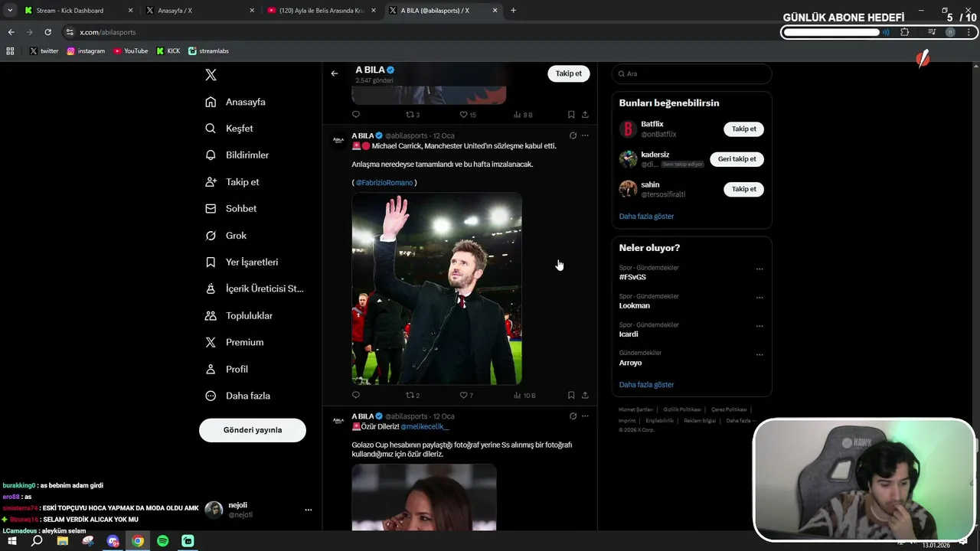
Task: Open the instagram bookmark
Action: click(86, 51)
